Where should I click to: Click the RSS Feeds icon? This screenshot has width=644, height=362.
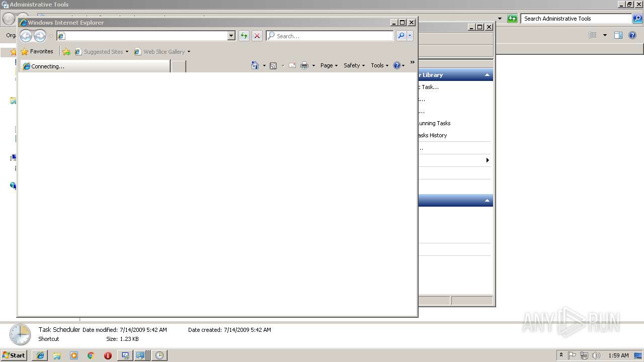click(273, 65)
